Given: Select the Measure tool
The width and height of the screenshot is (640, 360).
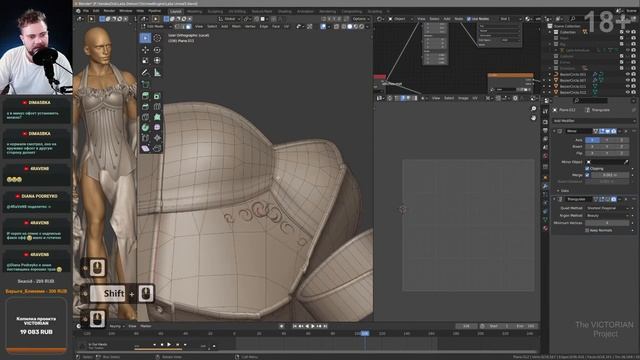Looking at the screenshot, I should [x=157, y=73].
